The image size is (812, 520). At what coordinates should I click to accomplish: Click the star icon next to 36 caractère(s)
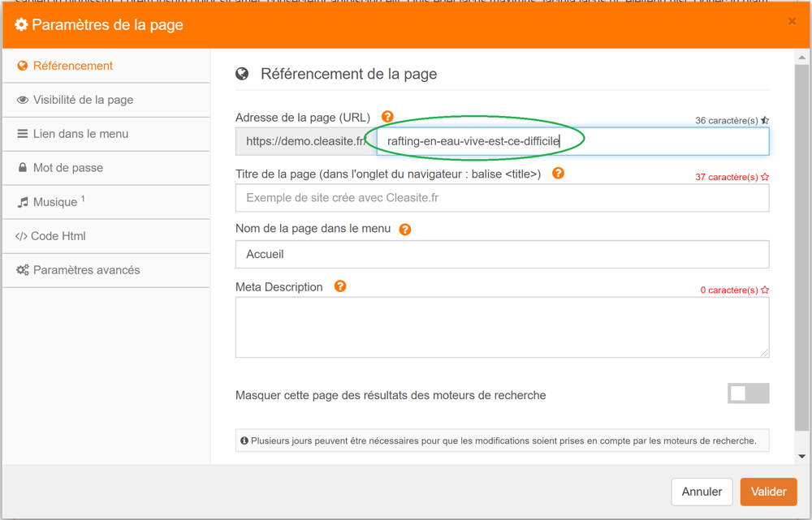tap(765, 120)
